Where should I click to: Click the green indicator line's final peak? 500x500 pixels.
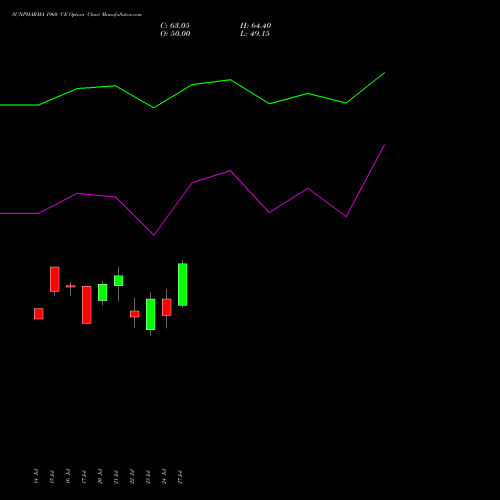pyautogui.click(x=385, y=73)
